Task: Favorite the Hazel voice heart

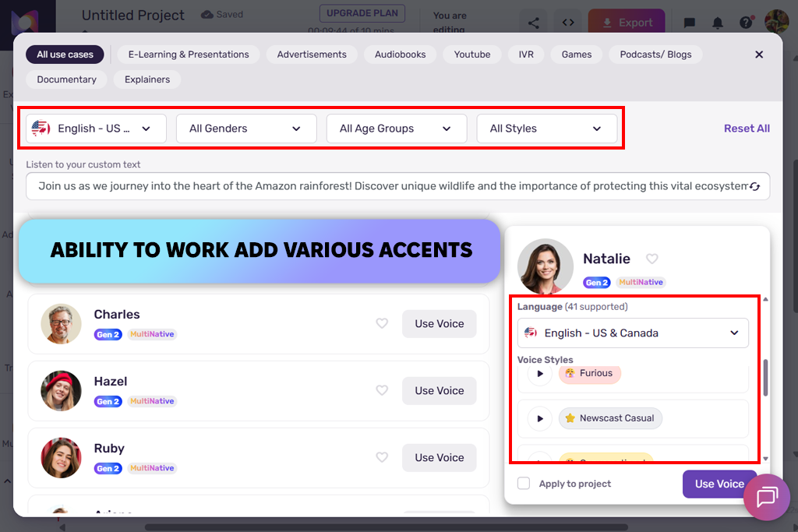Action: coord(382,390)
